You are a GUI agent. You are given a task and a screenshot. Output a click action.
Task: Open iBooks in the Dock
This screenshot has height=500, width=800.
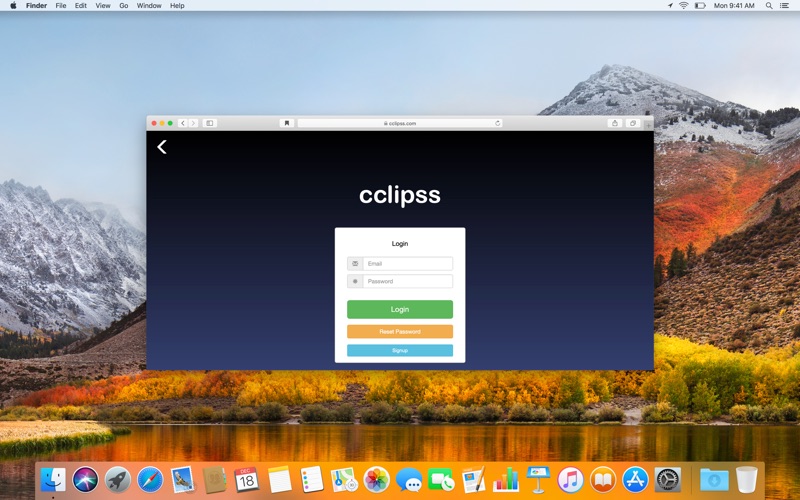[603, 480]
